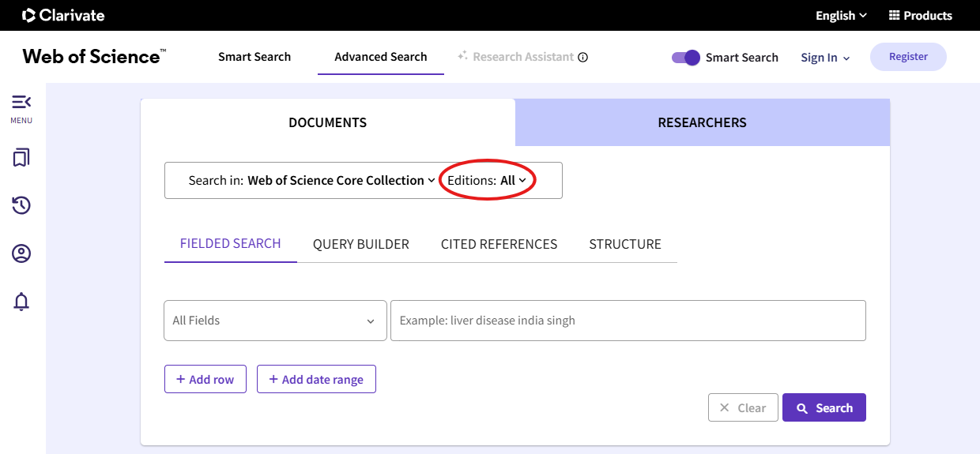Click the Web of Science logo
Image resolution: width=980 pixels, height=454 pixels.
[94, 57]
